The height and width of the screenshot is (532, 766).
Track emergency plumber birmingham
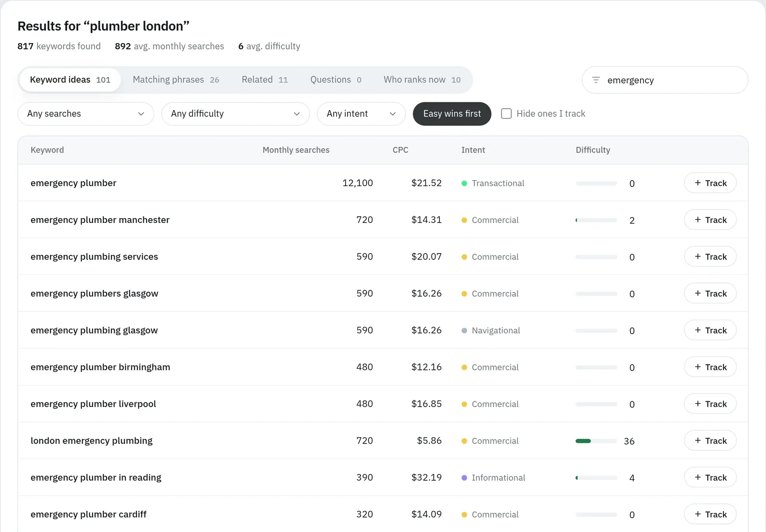click(x=710, y=367)
